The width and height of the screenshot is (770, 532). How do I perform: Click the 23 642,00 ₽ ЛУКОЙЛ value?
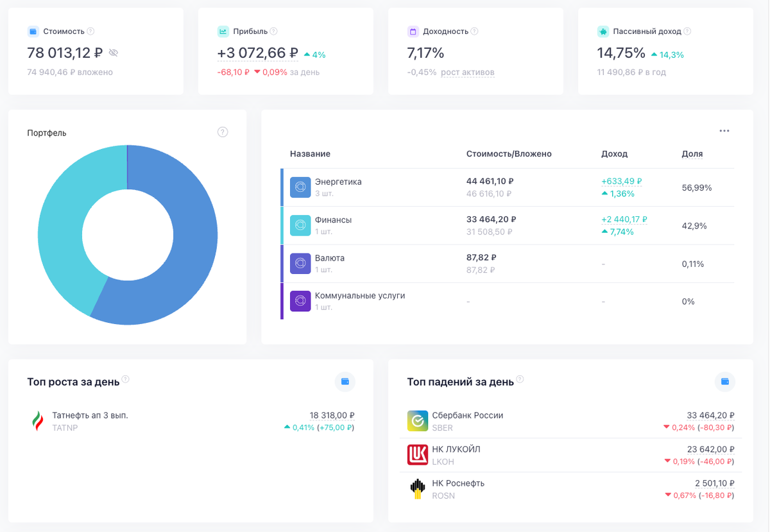pyautogui.click(x=711, y=449)
